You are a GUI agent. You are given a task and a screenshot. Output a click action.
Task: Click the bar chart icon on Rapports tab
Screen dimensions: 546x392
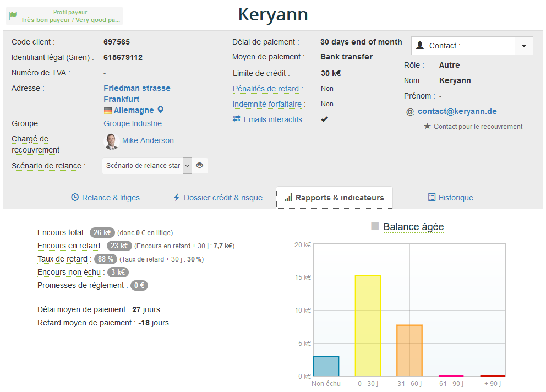coord(288,198)
